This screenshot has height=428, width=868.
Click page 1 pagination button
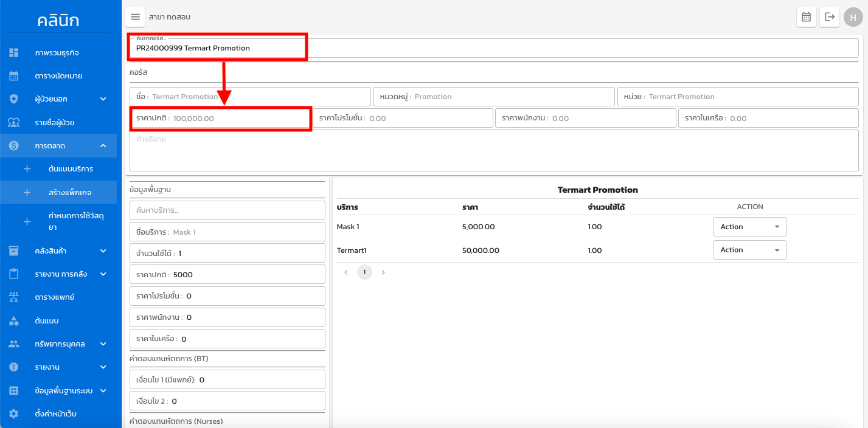click(364, 272)
